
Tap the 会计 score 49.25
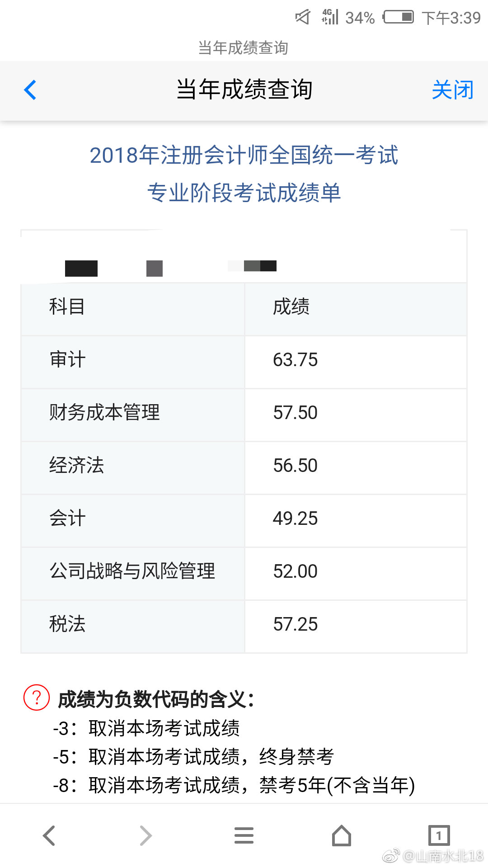point(295,519)
